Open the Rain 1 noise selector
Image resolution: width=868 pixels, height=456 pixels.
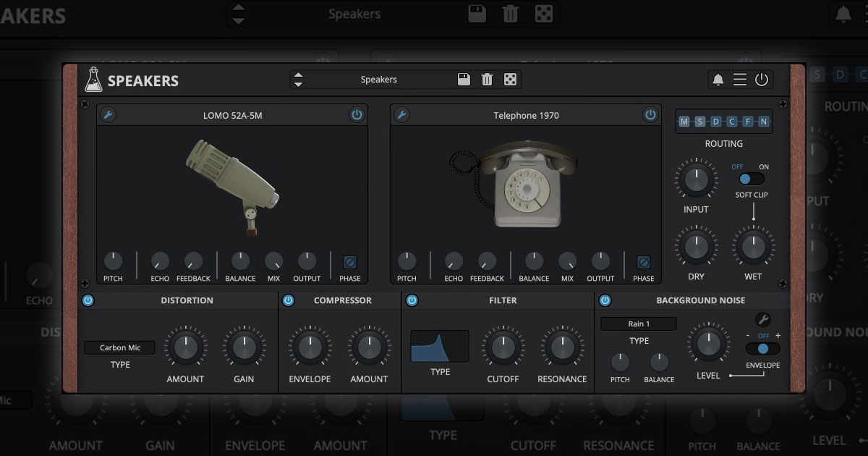tap(638, 324)
